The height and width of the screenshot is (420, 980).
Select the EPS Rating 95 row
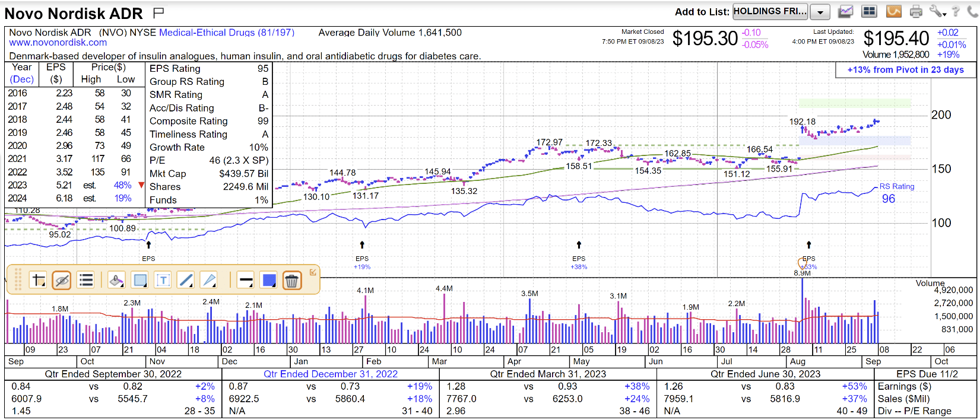tap(209, 69)
